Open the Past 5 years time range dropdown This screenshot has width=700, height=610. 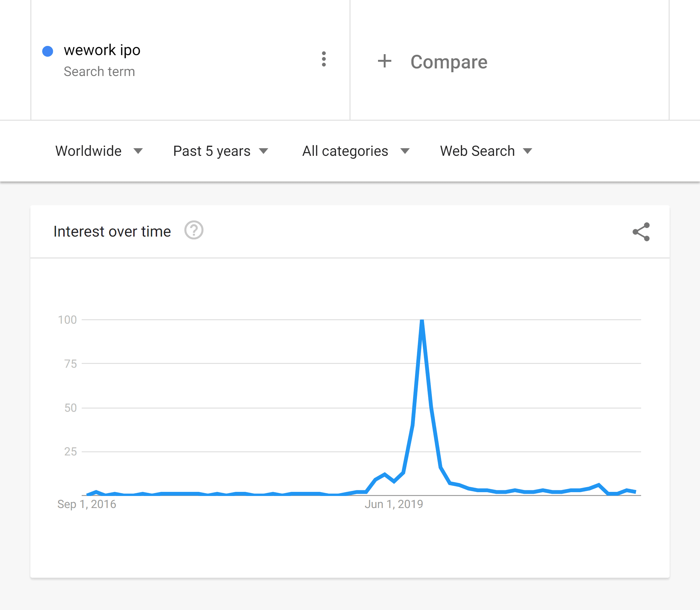(221, 151)
